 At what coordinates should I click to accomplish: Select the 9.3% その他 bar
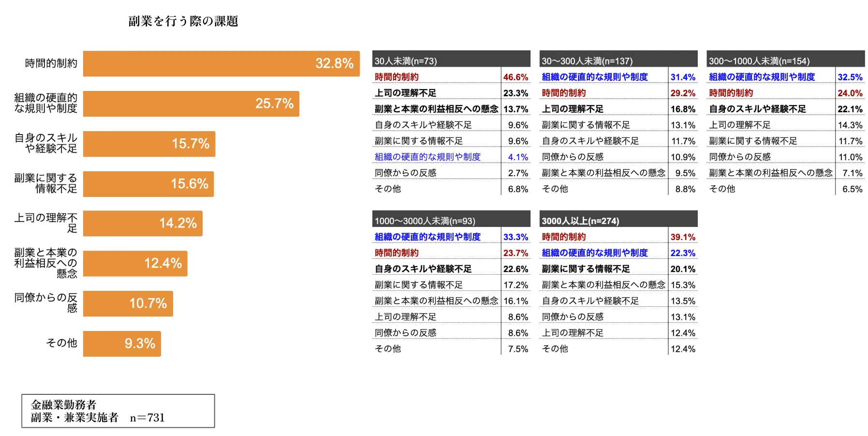pyautogui.click(x=122, y=344)
